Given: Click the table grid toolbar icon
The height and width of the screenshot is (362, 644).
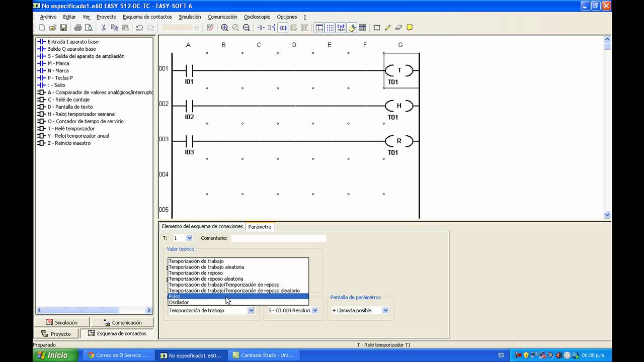Looking at the screenshot, I should [x=362, y=28].
